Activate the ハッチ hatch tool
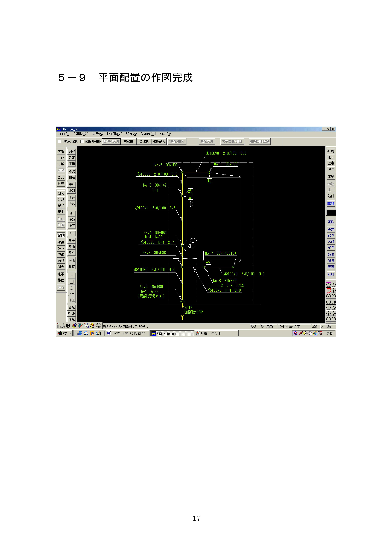This screenshot has height=555, width=392. tap(72, 233)
